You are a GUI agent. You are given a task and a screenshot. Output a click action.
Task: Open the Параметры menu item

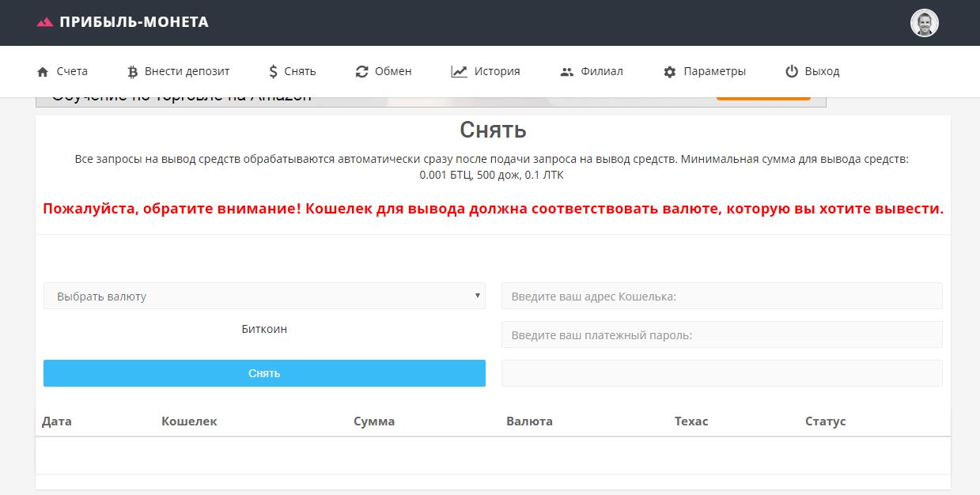[714, 71]
